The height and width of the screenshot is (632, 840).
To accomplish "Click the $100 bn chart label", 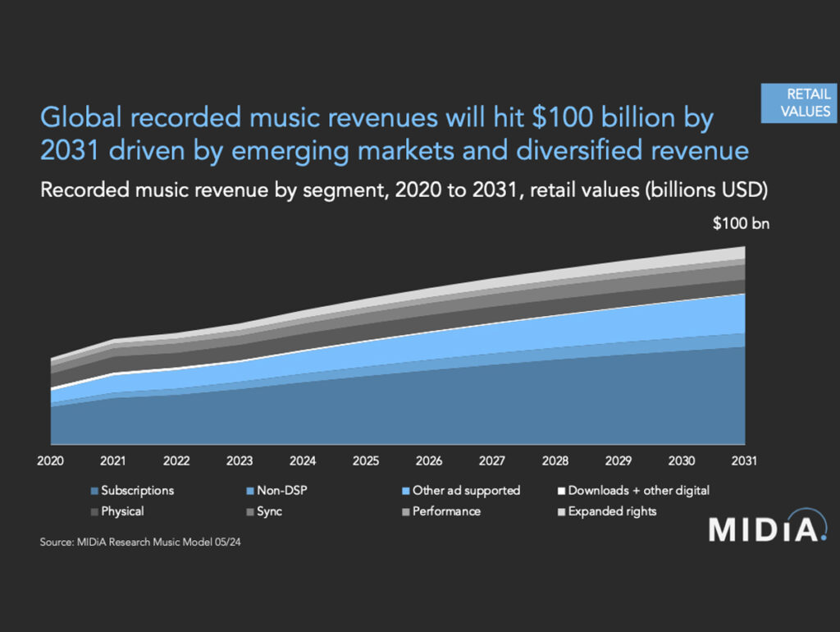I will [741, 223].
